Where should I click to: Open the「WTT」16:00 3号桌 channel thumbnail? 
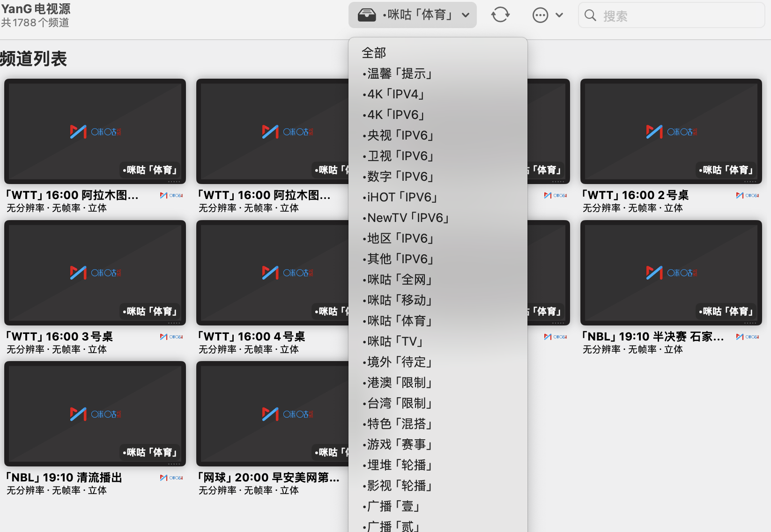95,273
